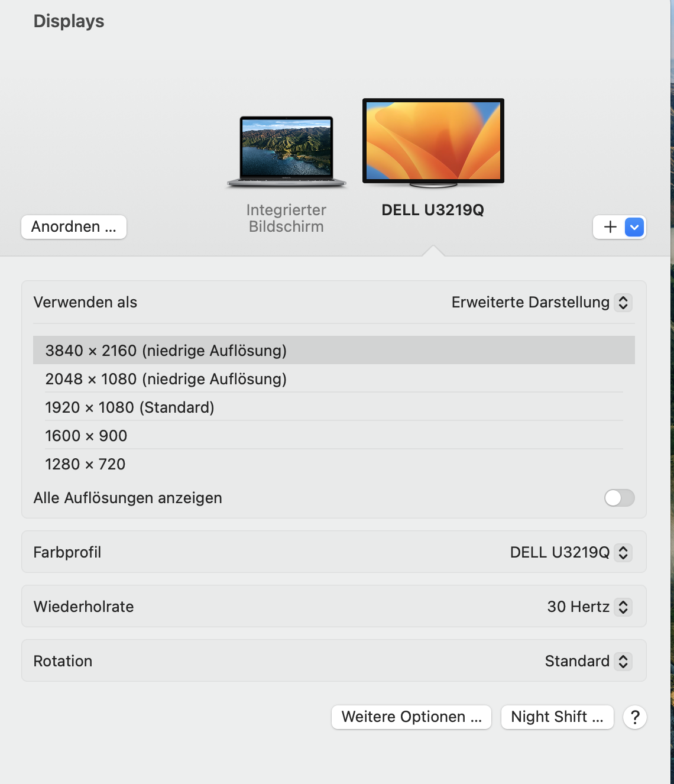Open the Rotation Standard dropdown
This screenshot has height=784, width=674.
588,661
